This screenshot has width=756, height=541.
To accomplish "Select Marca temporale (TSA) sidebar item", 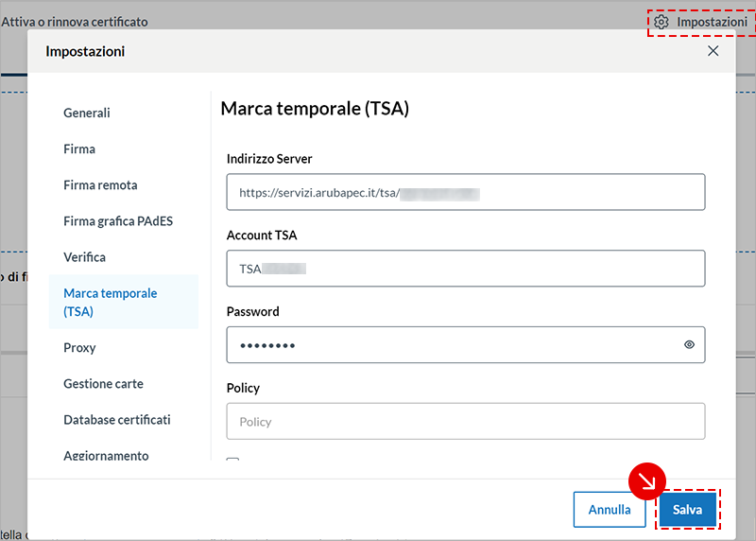I will [x=110, y=302].
